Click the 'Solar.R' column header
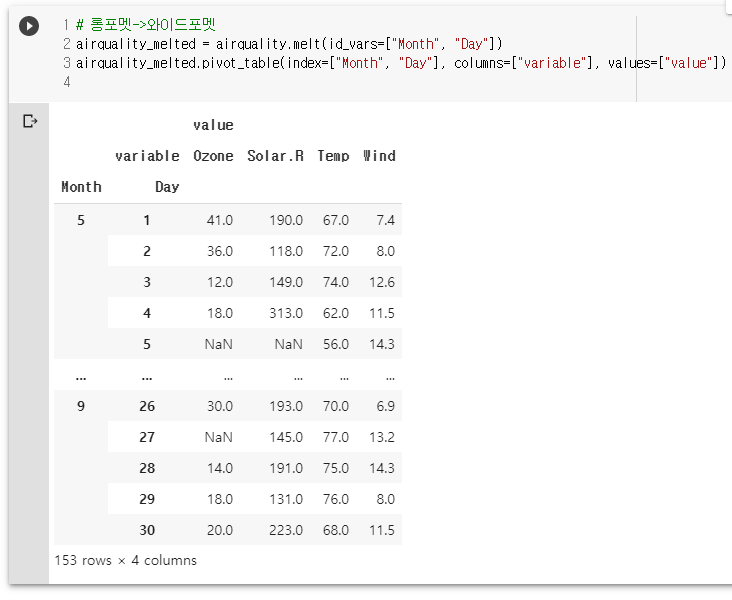Image resolution: width=732 pixels, height=600 pixels. [x=275, y=156]
